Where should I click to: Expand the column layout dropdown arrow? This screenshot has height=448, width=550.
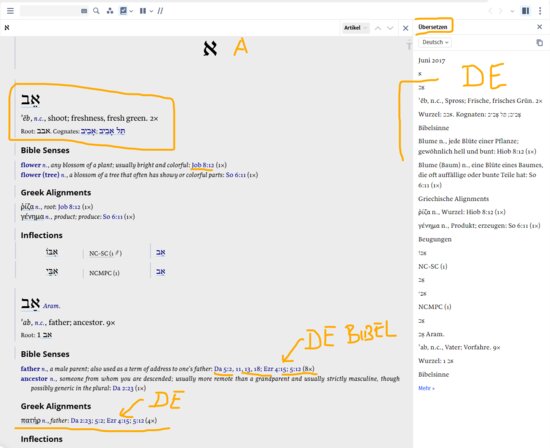(x=151, y=11)
